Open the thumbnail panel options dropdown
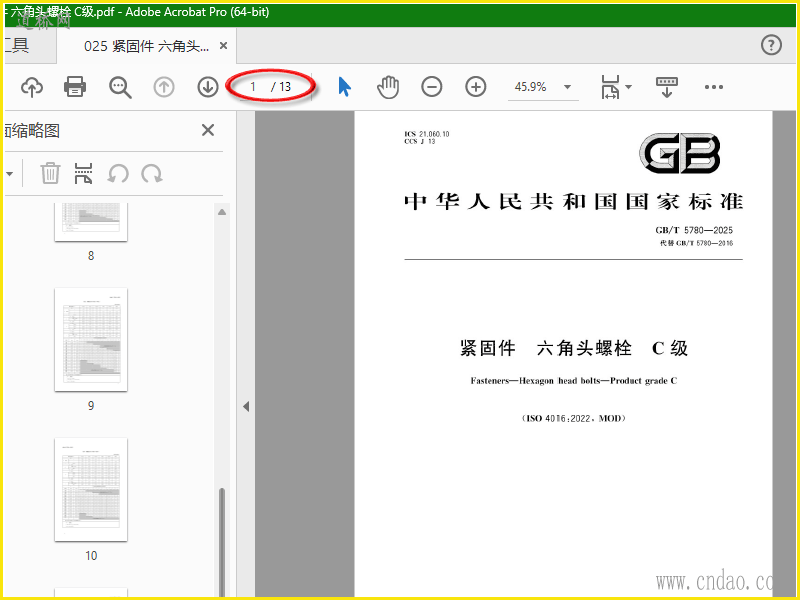 click(10, 174)
